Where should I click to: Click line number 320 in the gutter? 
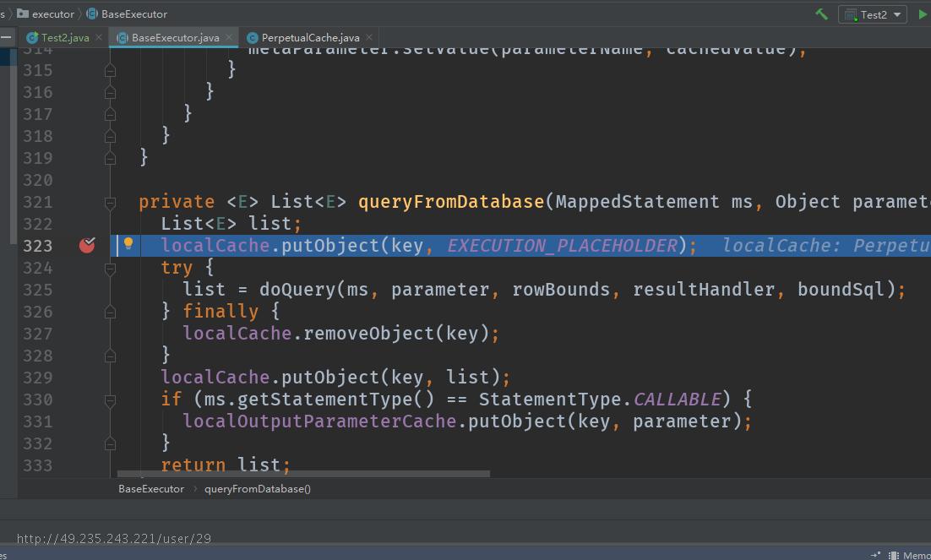click(x=38, y=180)
